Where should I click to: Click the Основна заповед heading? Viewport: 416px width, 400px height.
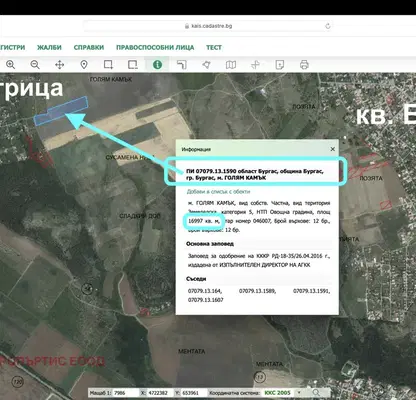[210, 244]
